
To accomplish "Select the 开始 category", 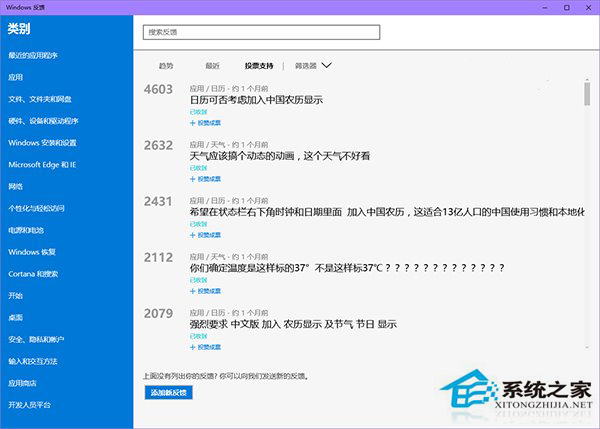I will click(x=16, y=295).
